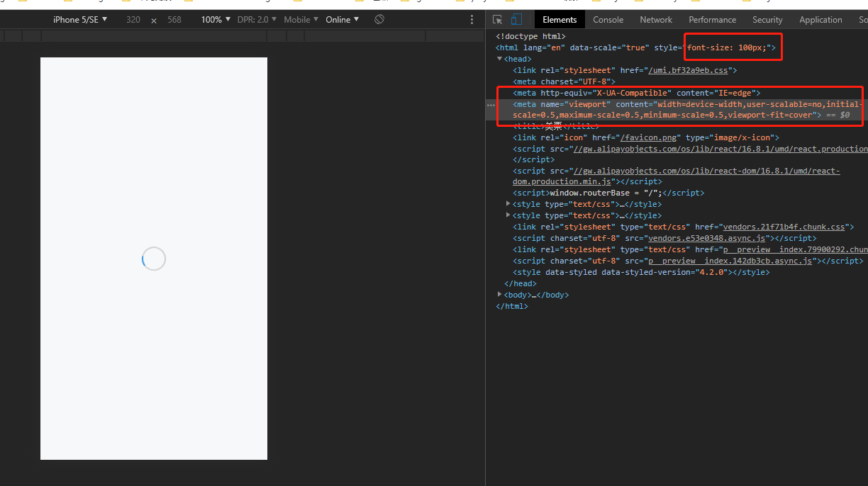
Task: Select the window.routerBase script row
Action: 608,193
